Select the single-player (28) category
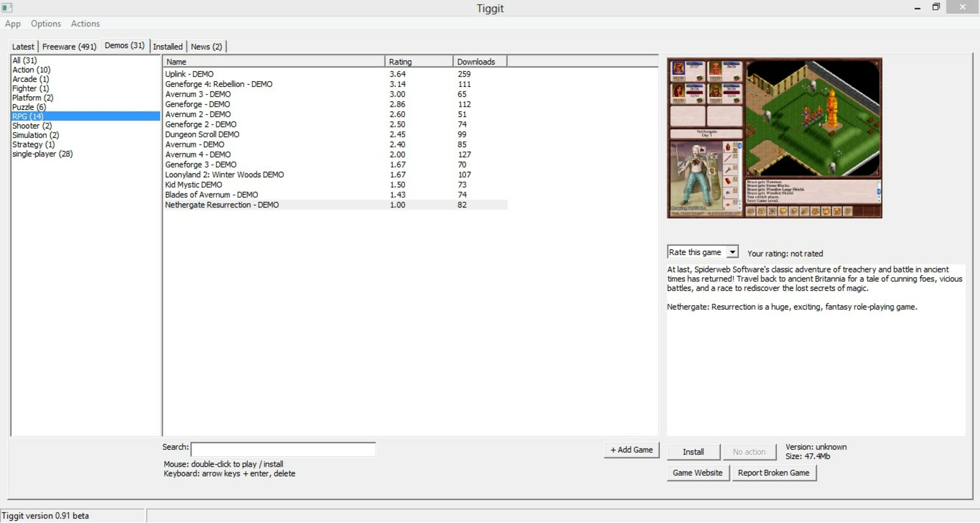This screenshot has height=523, width=980. click(x=86, y=154)
